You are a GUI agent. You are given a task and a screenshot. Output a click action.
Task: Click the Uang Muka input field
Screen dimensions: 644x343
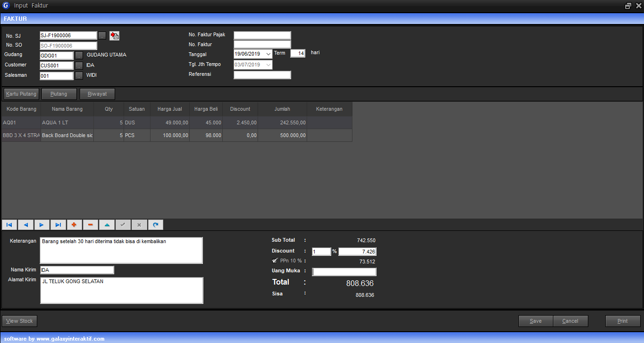coord(344,272)
